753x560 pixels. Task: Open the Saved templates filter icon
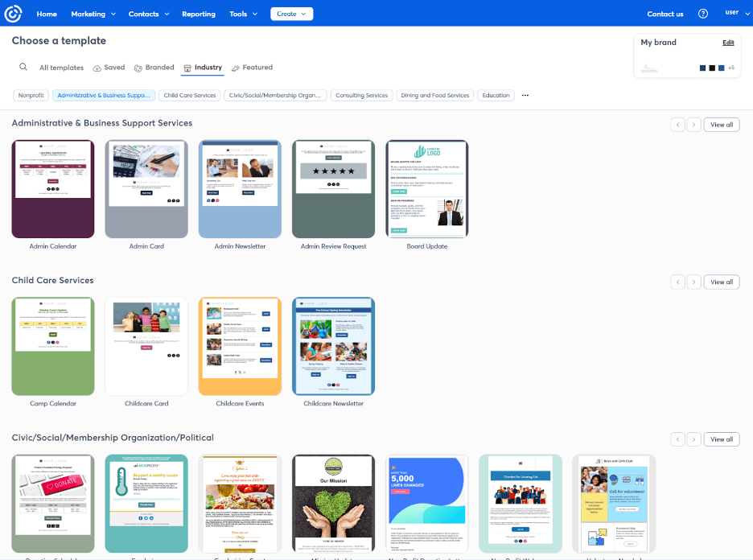point(97,68)
